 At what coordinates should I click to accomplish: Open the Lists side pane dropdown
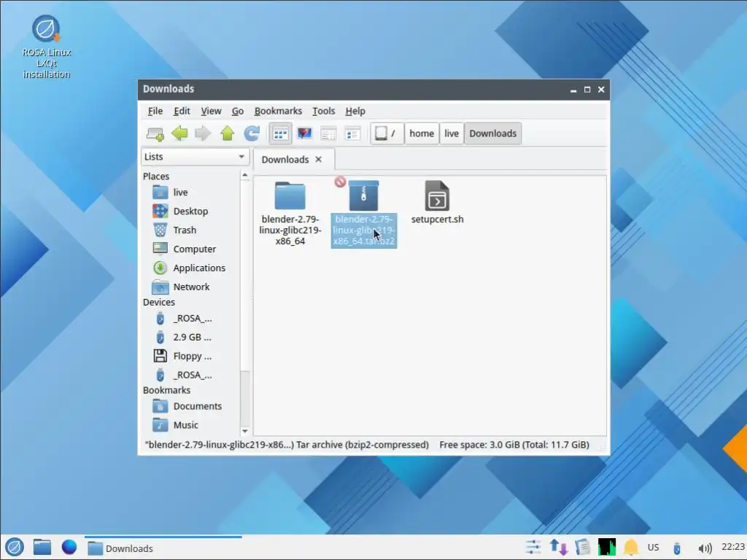195,157
